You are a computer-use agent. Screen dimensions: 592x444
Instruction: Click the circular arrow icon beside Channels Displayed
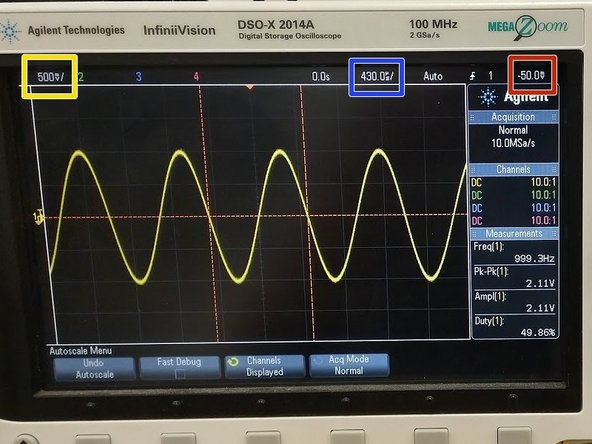[233, 362]
